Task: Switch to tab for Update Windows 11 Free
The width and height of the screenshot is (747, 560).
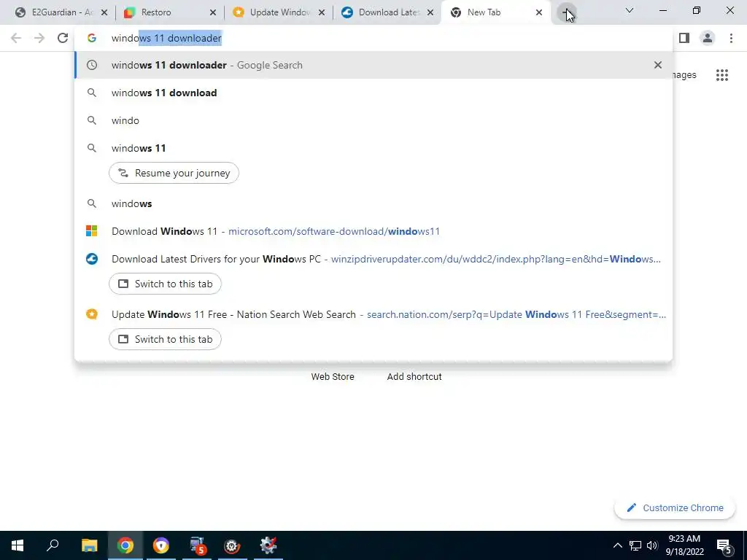Action: click(x=165, y=339)
